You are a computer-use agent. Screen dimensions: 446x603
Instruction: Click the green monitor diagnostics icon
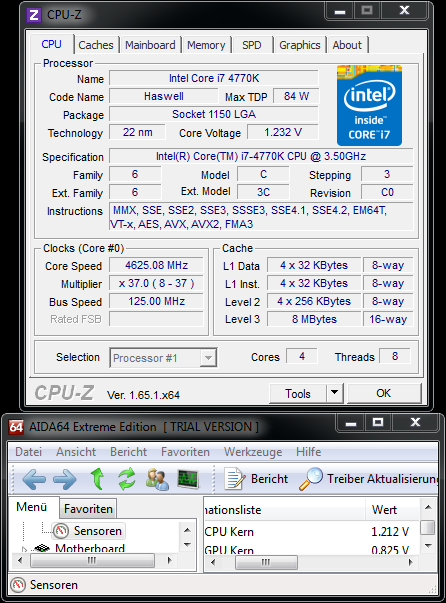[188, 480]
